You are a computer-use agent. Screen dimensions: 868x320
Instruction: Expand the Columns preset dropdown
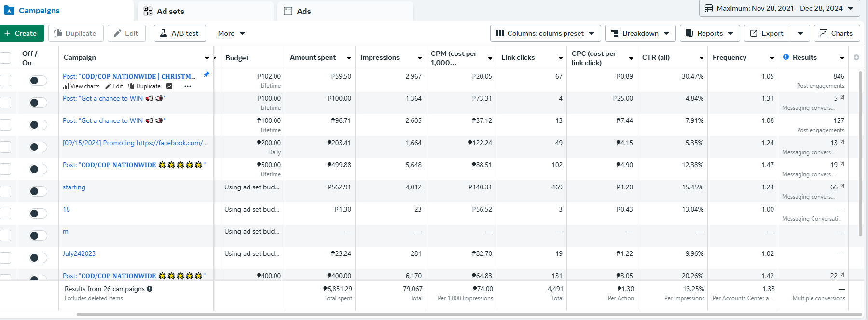pyautogui.click(x=545, y=33)
